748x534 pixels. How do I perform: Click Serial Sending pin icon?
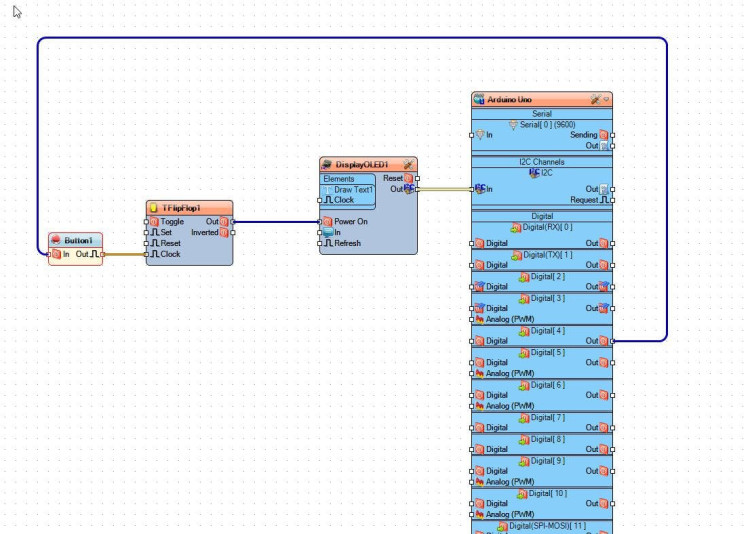coord(604,135)
